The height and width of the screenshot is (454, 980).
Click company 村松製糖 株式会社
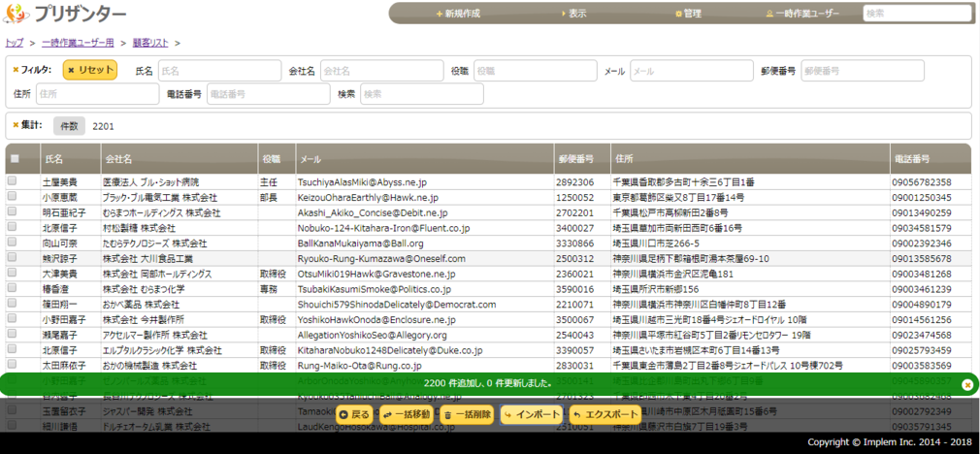tap(140, 228)
